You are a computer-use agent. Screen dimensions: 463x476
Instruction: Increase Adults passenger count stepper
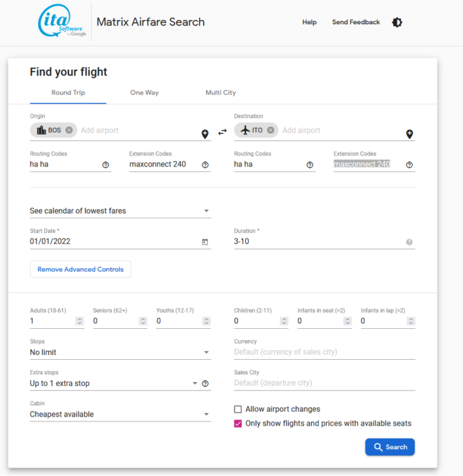pyautogui.click(x=79, y=319)
